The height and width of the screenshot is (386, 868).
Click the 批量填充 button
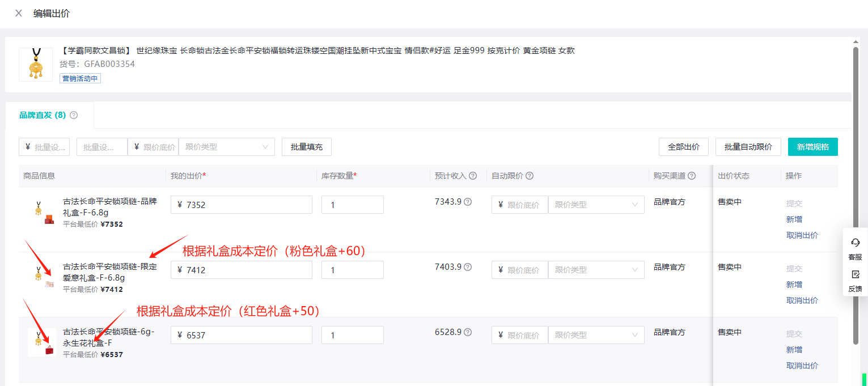pyautogui.click(x=306, y=147)
